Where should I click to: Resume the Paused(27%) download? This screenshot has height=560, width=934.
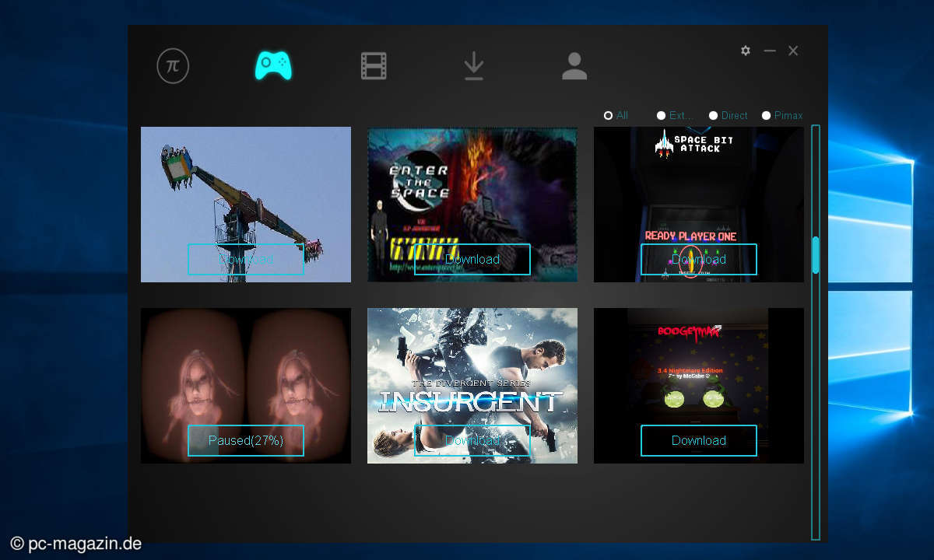[246, 440]
